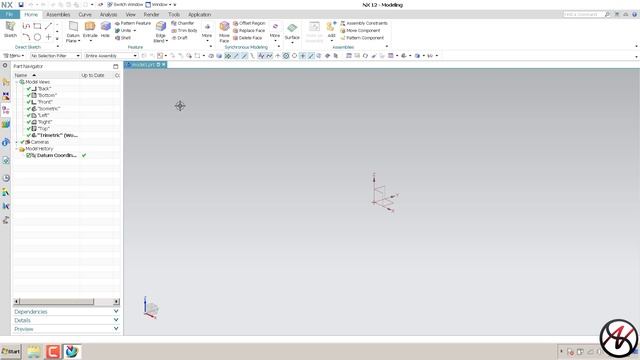Switch to the Assemblies ribbon tab
Screen dimensions: 640x360
click(x=58, y=14)
